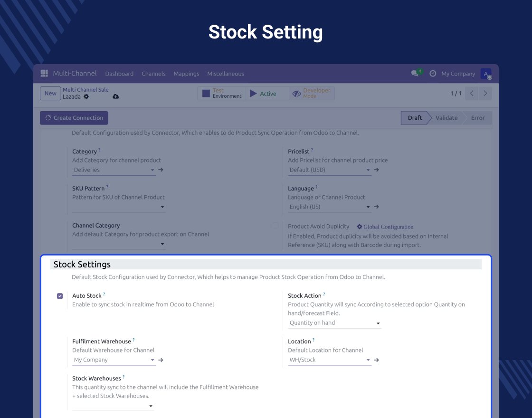Open the Channel Category dropdown

[119, 244]
